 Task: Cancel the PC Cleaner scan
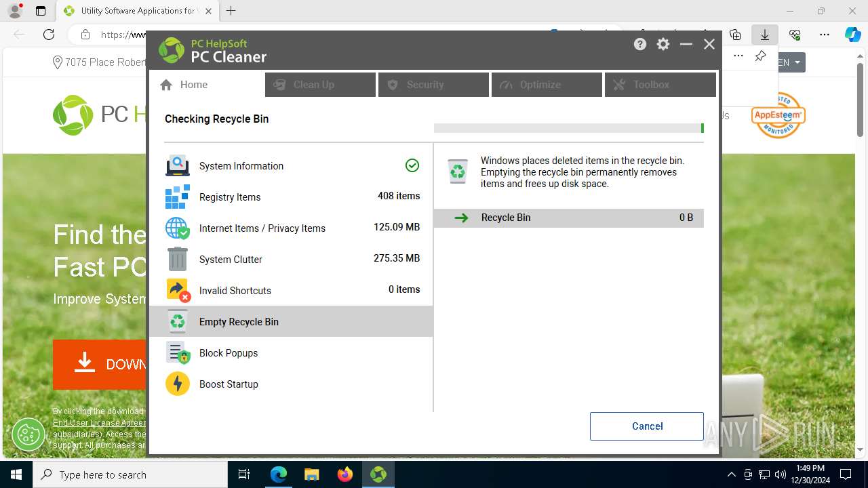(647, 426)
